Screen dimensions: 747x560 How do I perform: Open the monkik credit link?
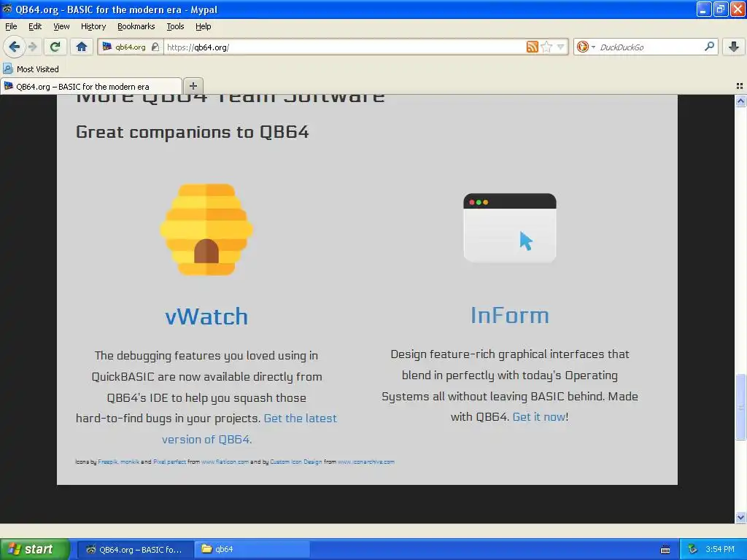click(x=130, y=462)
